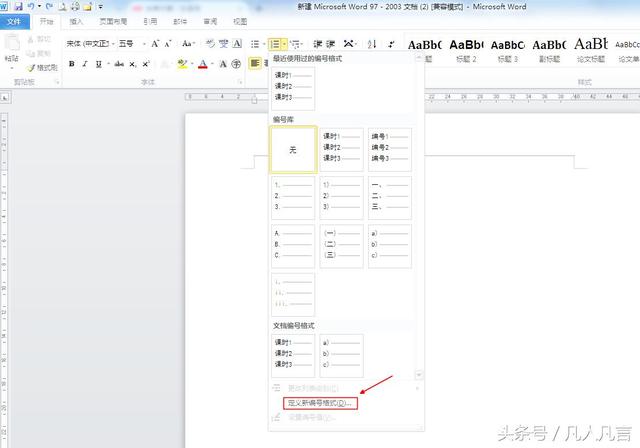The width and height of the screenshot is (640, 448).
Task: Open Customize Quick Access Toolbar arrow
Action: (100, 7)
